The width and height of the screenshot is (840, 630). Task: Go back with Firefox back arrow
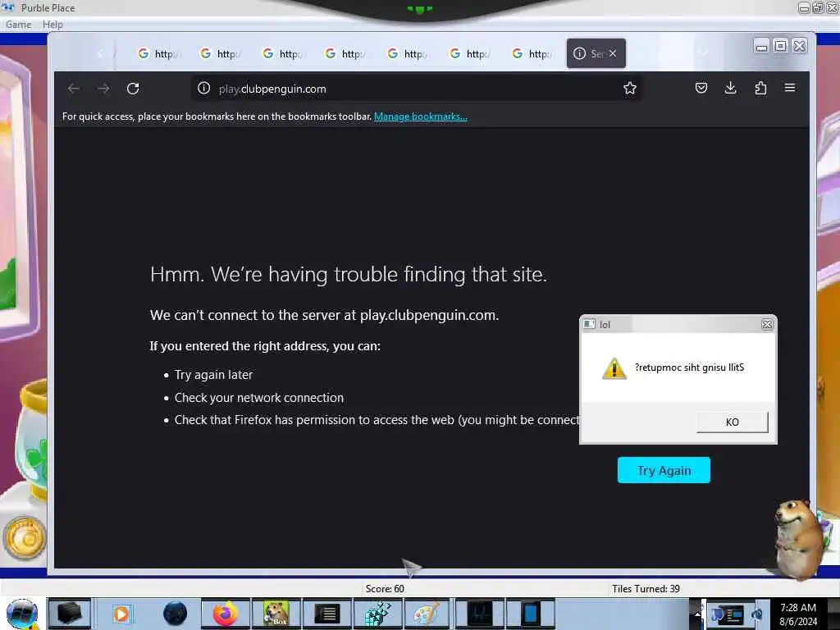pyautogui.click(x=73, y=89)
